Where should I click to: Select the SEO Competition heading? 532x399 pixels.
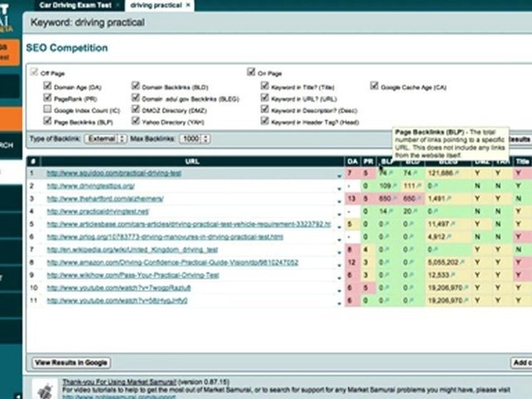pos(67,48)
